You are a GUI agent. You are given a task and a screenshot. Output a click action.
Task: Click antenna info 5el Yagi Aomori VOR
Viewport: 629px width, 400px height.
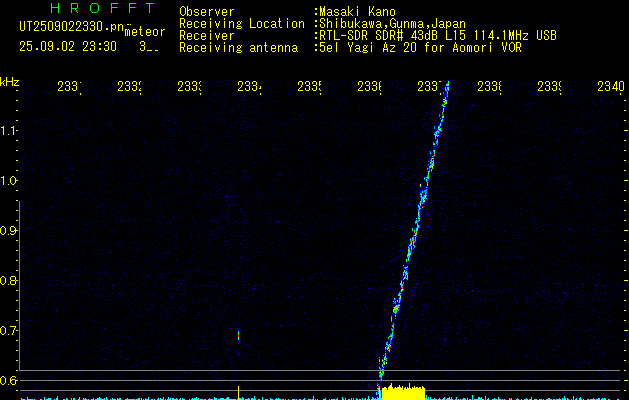click(420, 47)
